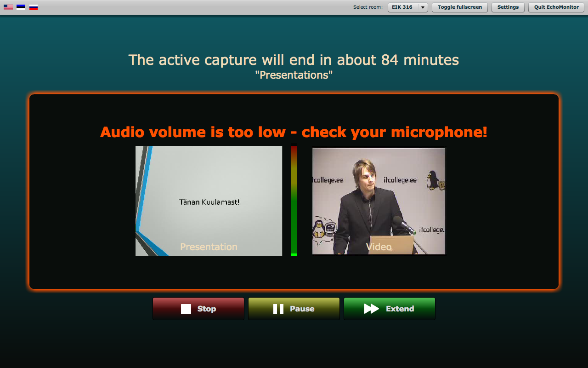The height and width of the screenshot is (368, 588).
Task: Pause the active capture
Action: pyautogui.click(x=294, y=309)
